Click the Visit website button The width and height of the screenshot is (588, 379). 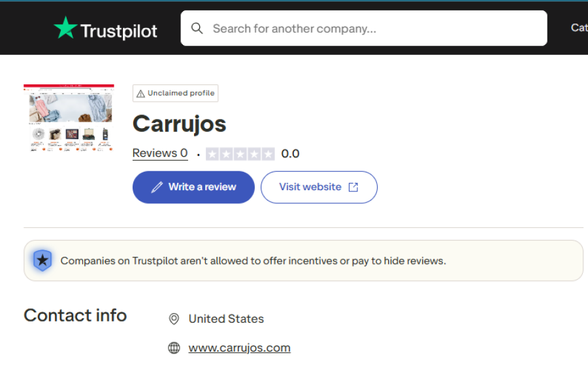[319, 188]
